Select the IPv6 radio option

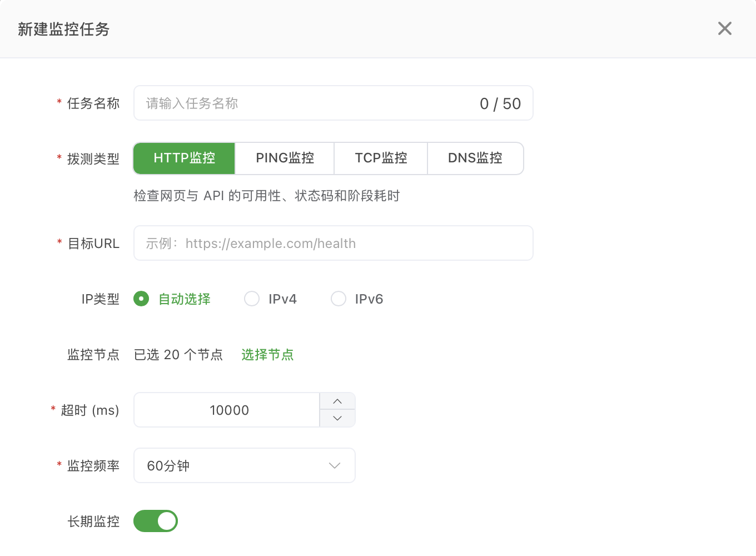point(339,299)
